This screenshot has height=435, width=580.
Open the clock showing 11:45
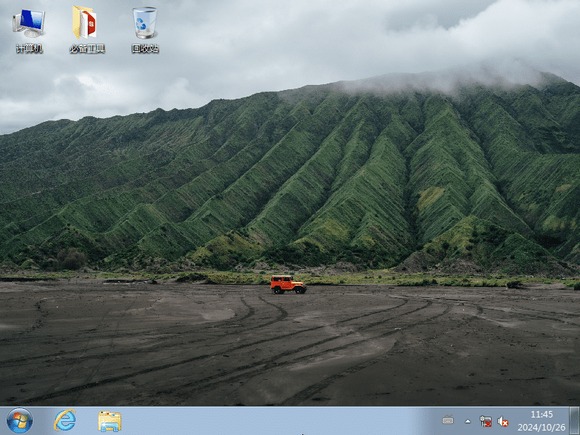542,414
